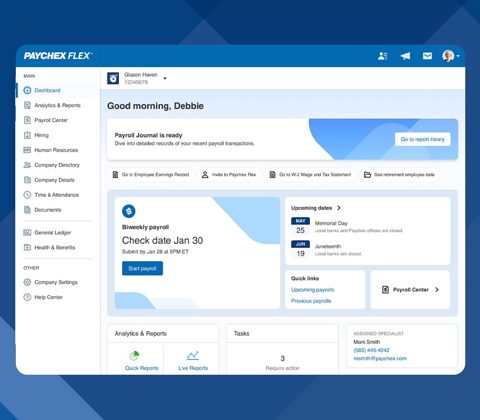Click the Payroll Center card document icon
480x420 pixels.
(385, 290)
